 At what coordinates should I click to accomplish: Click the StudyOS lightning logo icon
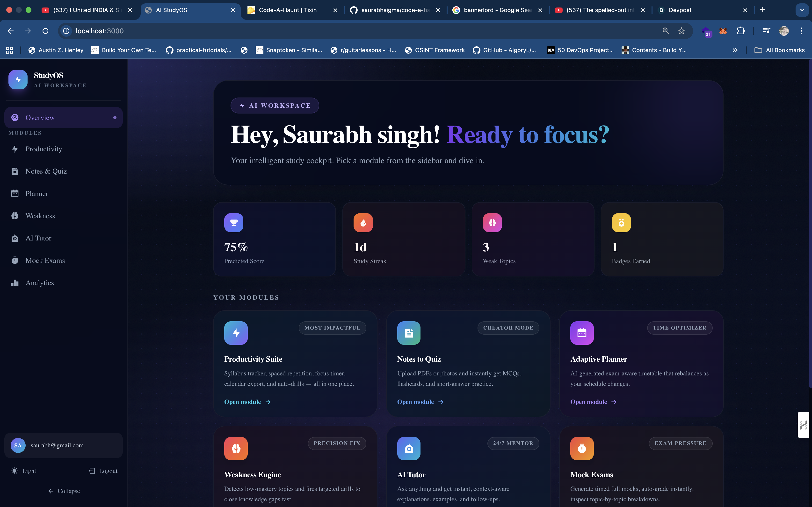[18, 79]
